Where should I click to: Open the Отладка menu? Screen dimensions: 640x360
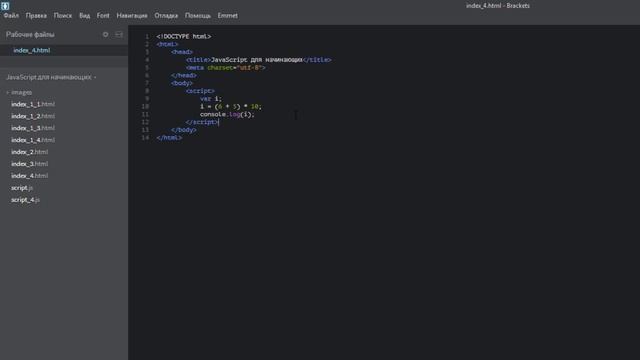166,16
